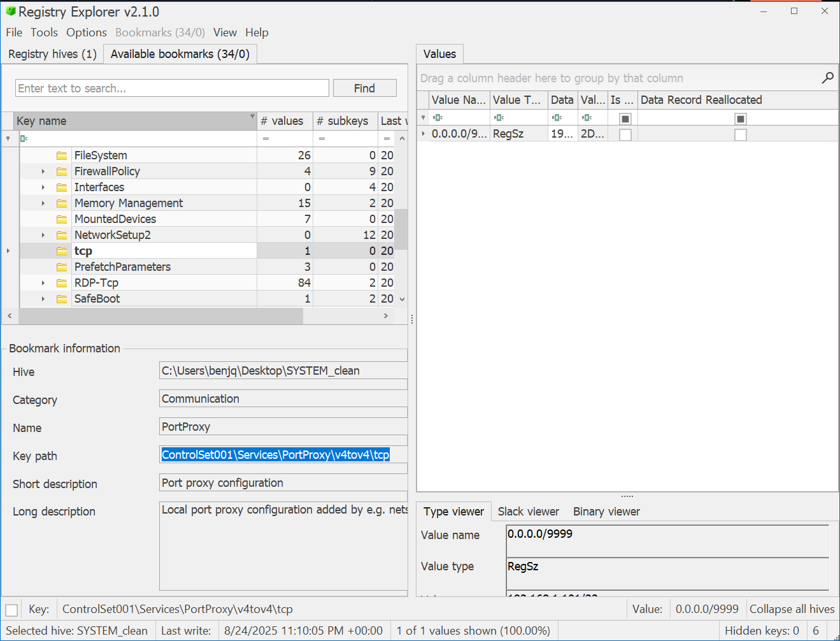The height and width of the screenshot is (641, 840).
Task: Toggle Data Record Reallocated checkbox in value row
Action: point(740,134)
